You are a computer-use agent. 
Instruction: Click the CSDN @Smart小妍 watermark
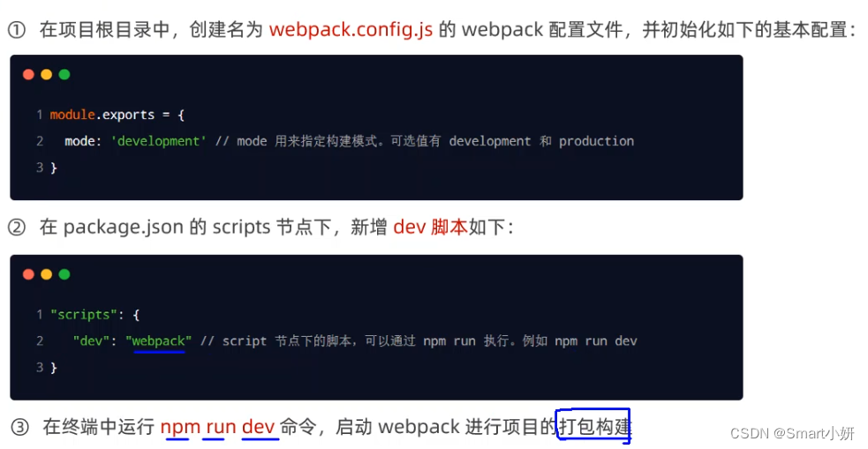(x=792, y=433)
